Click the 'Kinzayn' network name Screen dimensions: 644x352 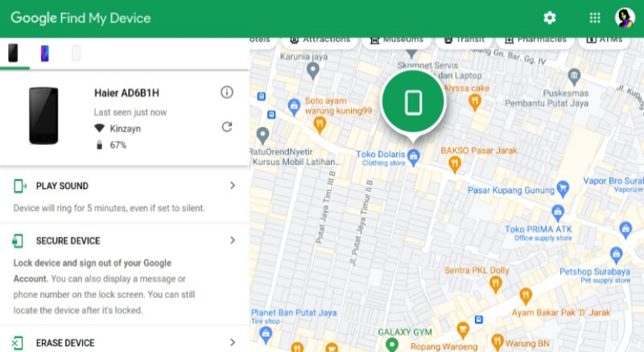pos(126,129)
